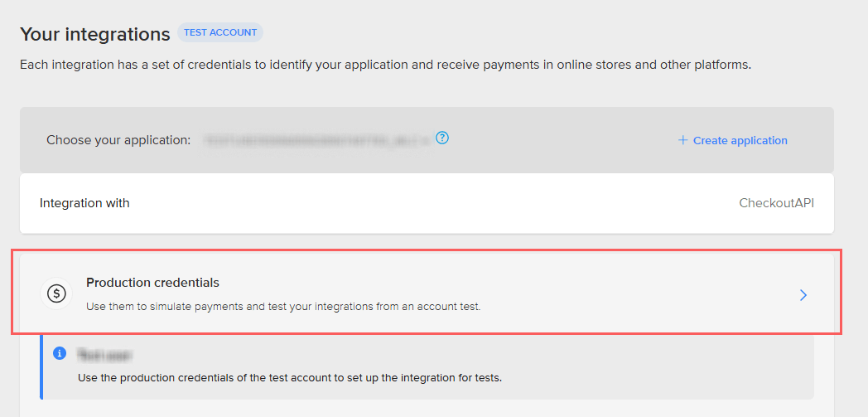The width and height of the screenshot is (868, 417).
Task: Click the Integration with row
Action: (427, 203)
